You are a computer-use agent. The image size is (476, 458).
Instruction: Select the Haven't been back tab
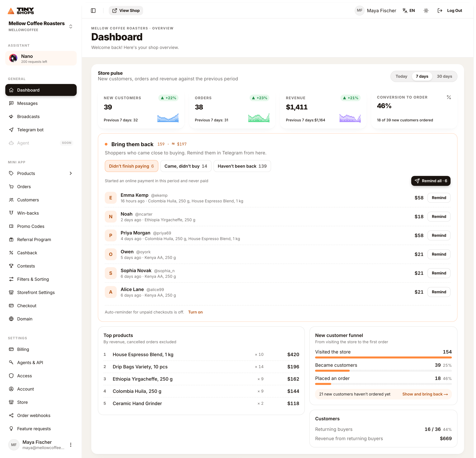click(x=242, y=166)
